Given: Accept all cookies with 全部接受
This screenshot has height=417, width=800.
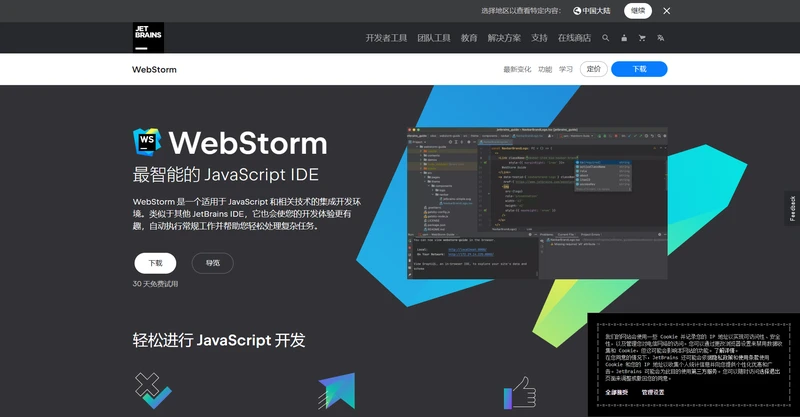Looking at the screenshot, I should (616, 392).
